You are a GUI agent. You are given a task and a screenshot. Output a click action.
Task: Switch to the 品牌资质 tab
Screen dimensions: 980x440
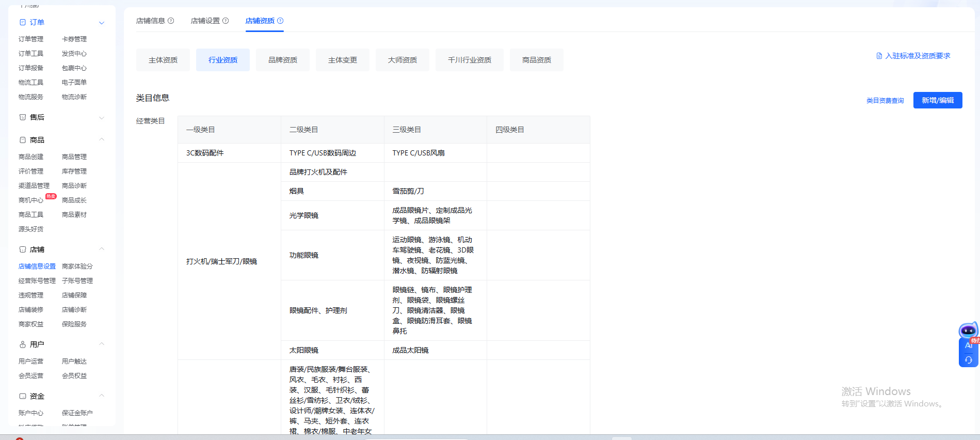(283, 60)
